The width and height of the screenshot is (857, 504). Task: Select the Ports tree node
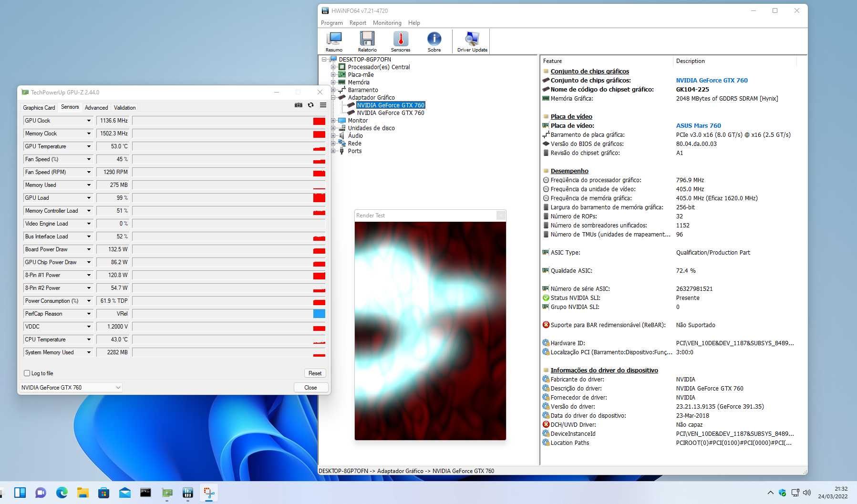pyautogui.click(x=354, y=151)
